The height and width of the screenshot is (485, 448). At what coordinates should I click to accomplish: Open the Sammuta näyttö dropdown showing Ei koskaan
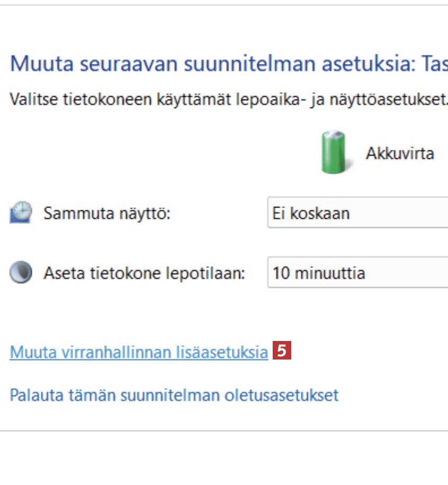pos(357,213)
